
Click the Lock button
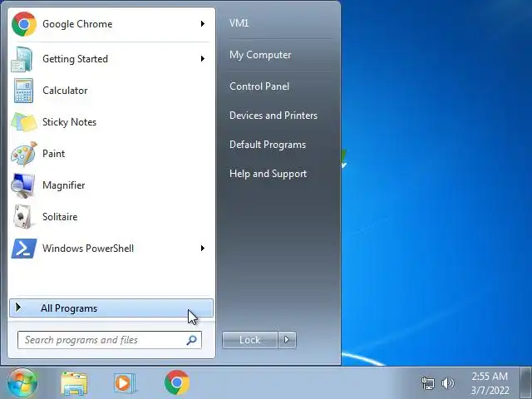point(250,340)
